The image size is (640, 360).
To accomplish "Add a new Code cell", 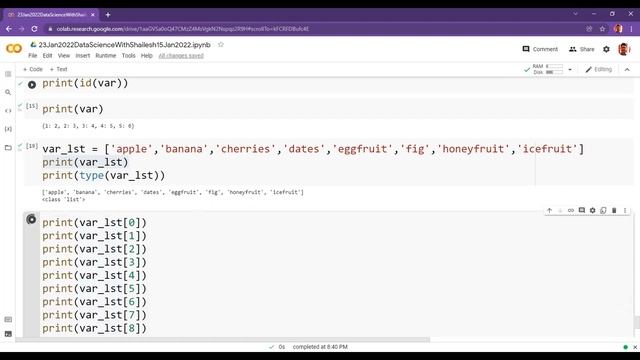I will (33, 69).
